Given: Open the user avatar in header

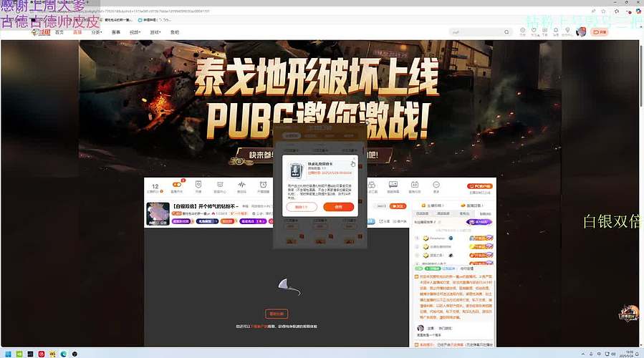Looking at the screenshot, I should pos(581,32).
